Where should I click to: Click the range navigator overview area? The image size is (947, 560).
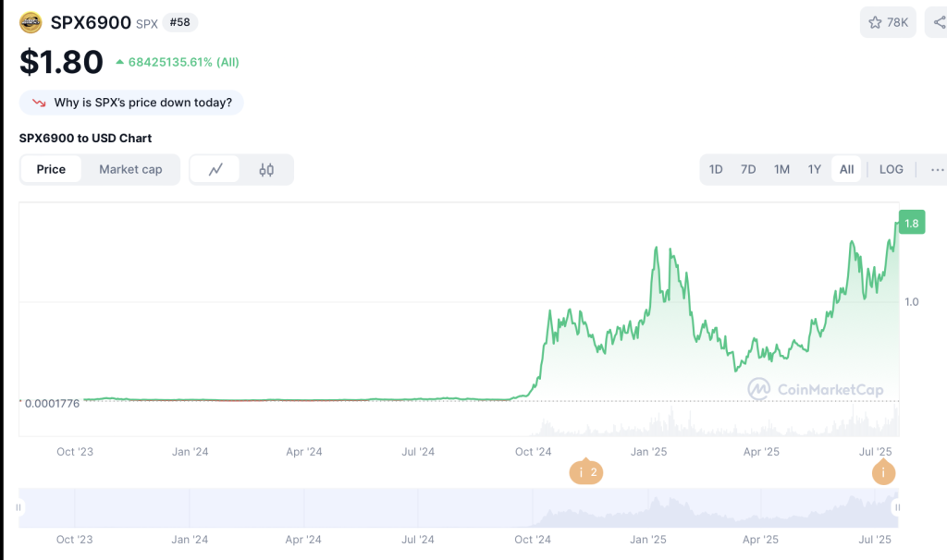[x=458, y=507]
